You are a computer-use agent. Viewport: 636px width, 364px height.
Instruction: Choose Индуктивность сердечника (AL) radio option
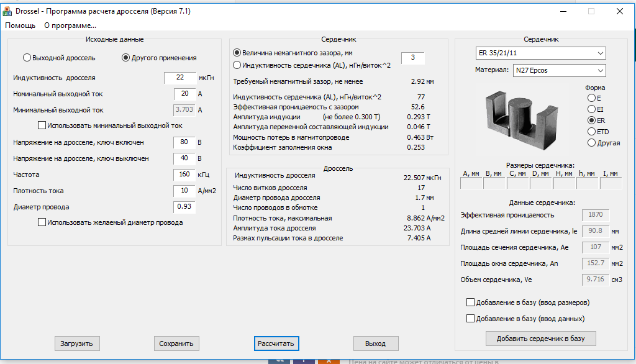point(237,65)
